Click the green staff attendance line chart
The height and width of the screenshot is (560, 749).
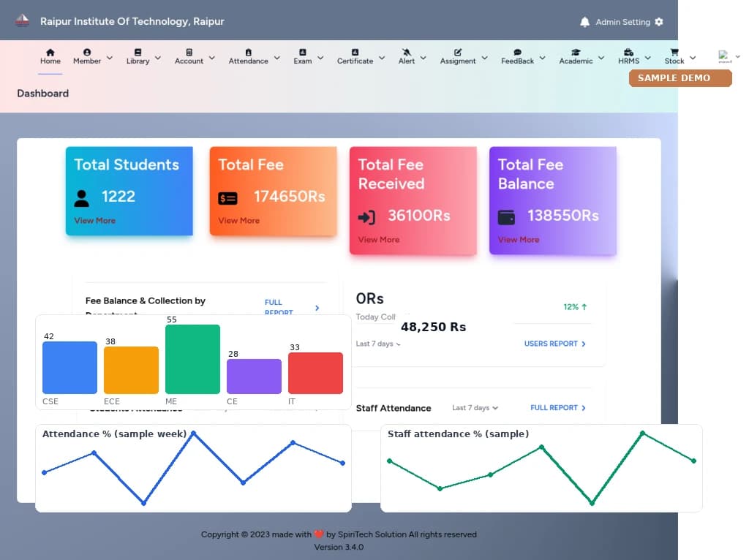[x=542, y=468]
